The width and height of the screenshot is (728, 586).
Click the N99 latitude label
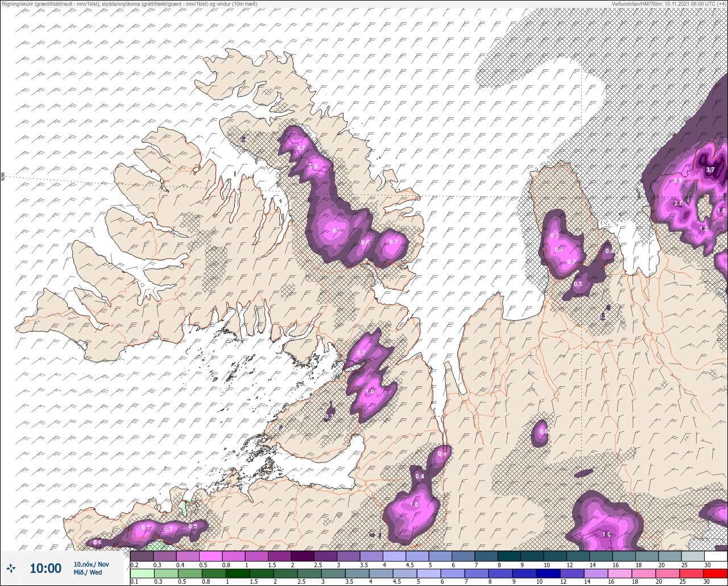tap(3, 177)
